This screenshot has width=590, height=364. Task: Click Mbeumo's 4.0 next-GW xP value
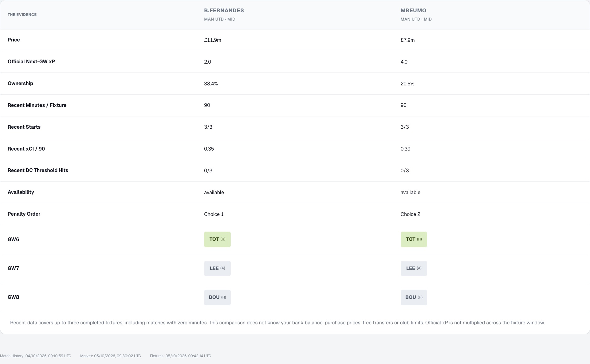coord(404,62)
